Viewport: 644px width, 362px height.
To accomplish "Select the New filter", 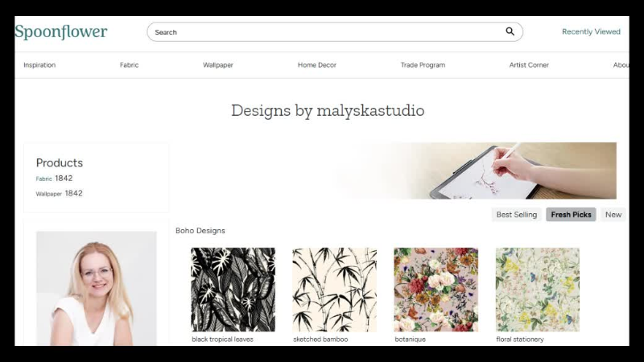I will tap(613, 215).
